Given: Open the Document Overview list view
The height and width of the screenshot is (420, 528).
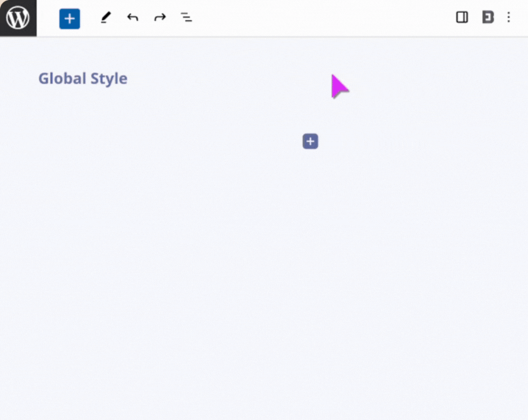Looking at the screenshot, I should (x=186, y=18).
